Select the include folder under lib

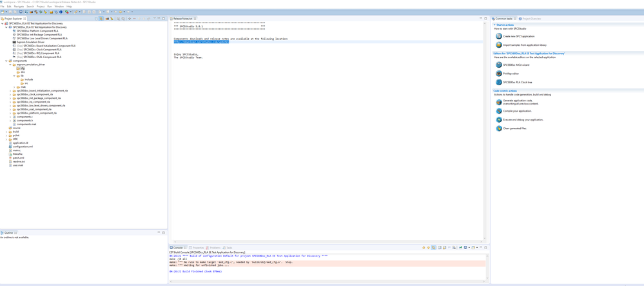(x=29, y=79)
